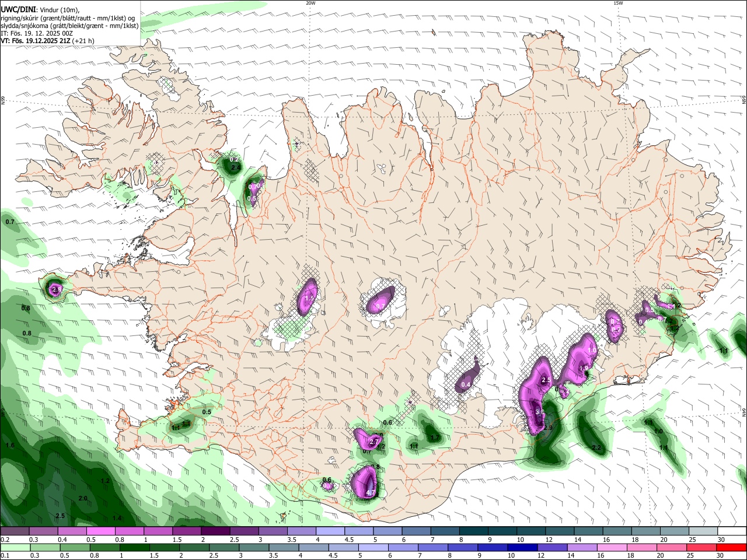This screenshot has width=747, height=560.
Task: Pick the 25–30 crimson rain legend swatch
Action: coord(703,548)
